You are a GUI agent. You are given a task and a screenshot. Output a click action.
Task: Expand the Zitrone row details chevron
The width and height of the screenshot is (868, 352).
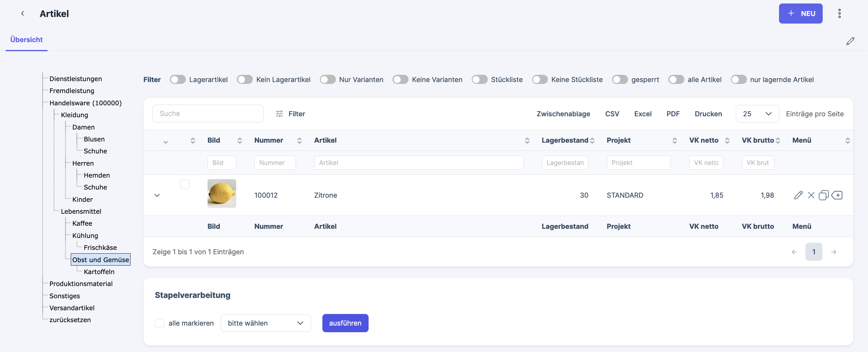pos(157,195)
